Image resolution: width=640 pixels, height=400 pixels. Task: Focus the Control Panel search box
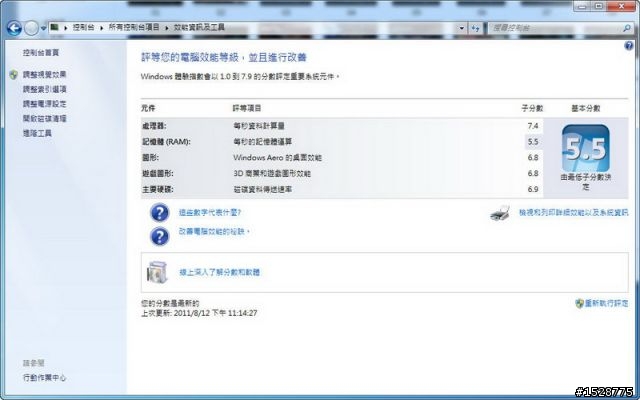(561, 28)
